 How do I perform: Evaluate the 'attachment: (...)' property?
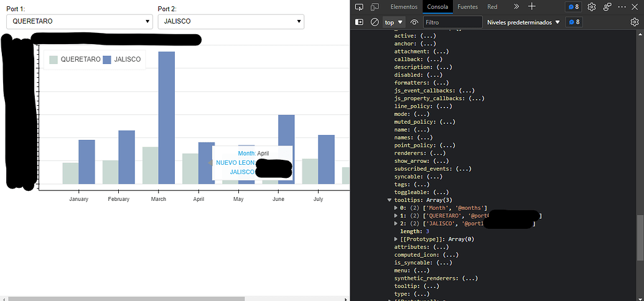point(421,52)
